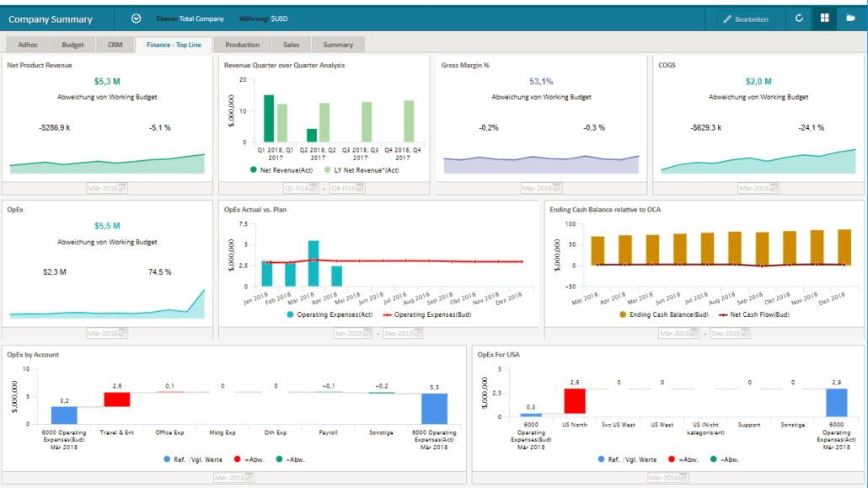Image resolution: width=868 pixels, height=488 pixels.
Task: Click the red Travel & Ent waterfall bar
Action: click(x=117, y=400)
